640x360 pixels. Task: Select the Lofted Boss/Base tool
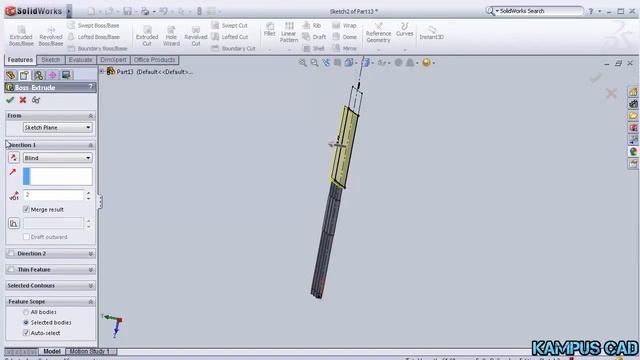93,37
